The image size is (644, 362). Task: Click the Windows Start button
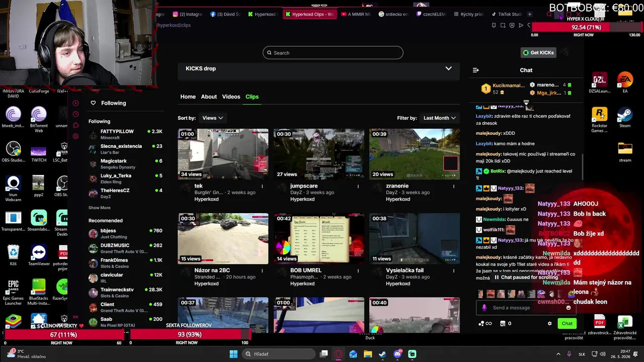(233, 354)
